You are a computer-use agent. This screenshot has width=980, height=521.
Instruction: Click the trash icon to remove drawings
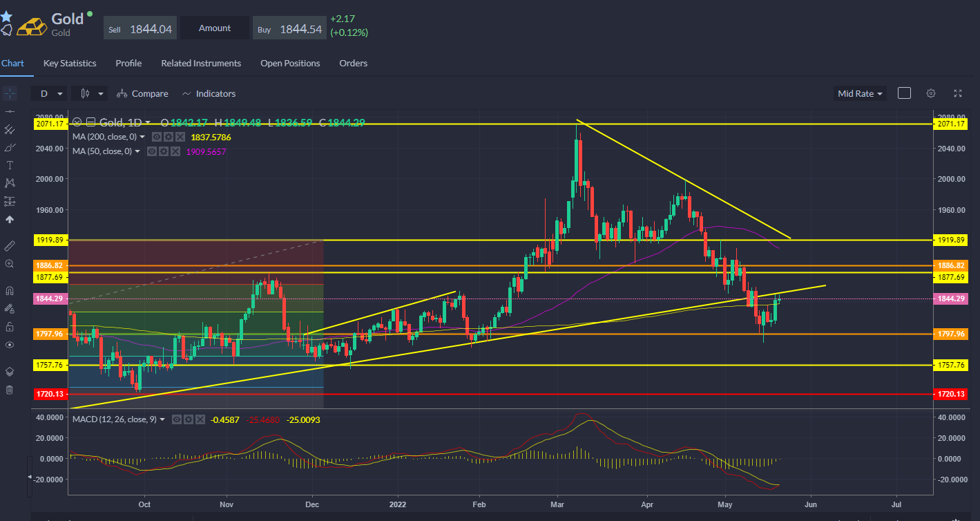point(10,390)
